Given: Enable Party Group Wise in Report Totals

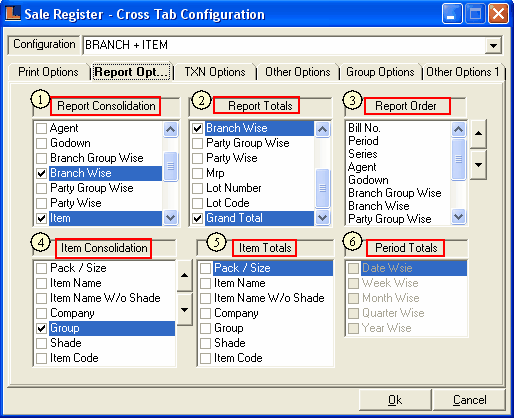Looking at the screenshot, I should [x=197, y=144].
